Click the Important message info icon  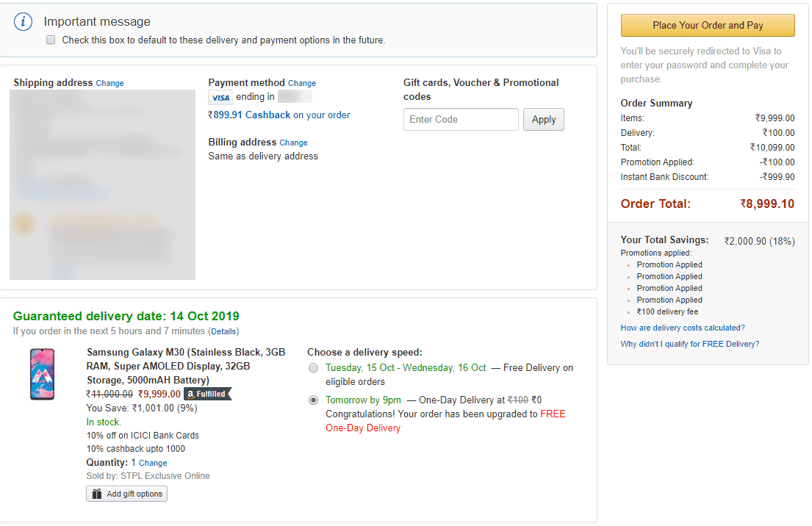pos(24,22)
